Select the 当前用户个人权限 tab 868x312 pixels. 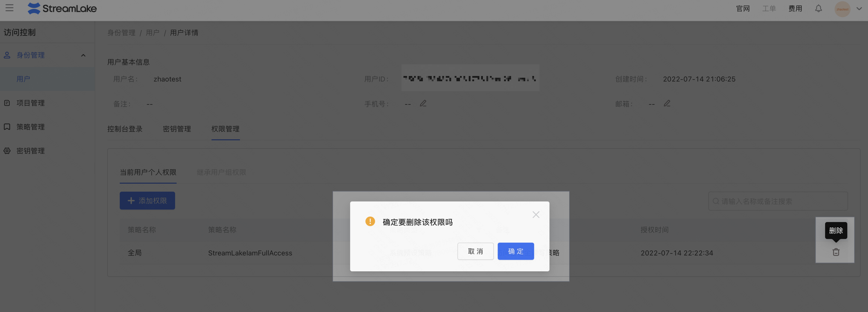148,172
